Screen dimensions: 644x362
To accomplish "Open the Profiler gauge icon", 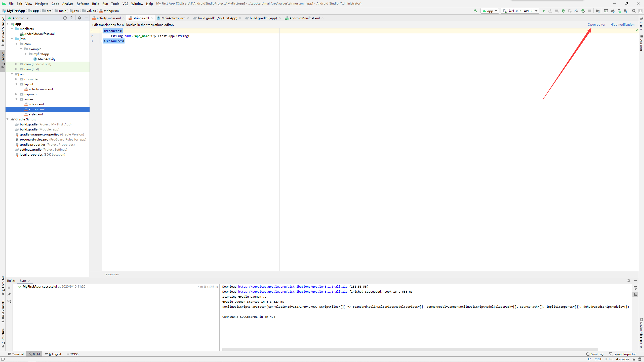I will click(x=576, y=11).
